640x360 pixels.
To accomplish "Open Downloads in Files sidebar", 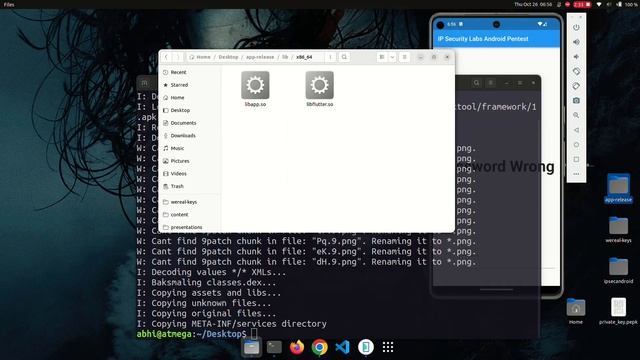I will (190, 136).
